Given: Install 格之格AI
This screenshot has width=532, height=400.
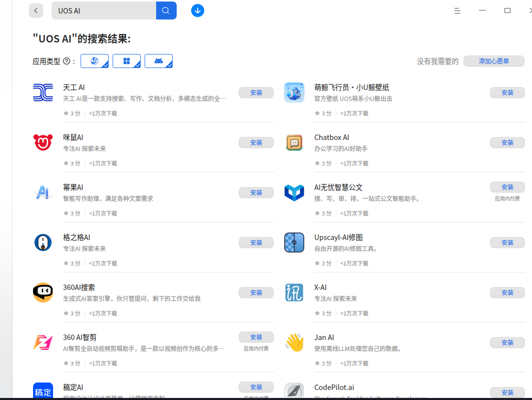Looking at the screenshot, I should click(x=256, y=242).
